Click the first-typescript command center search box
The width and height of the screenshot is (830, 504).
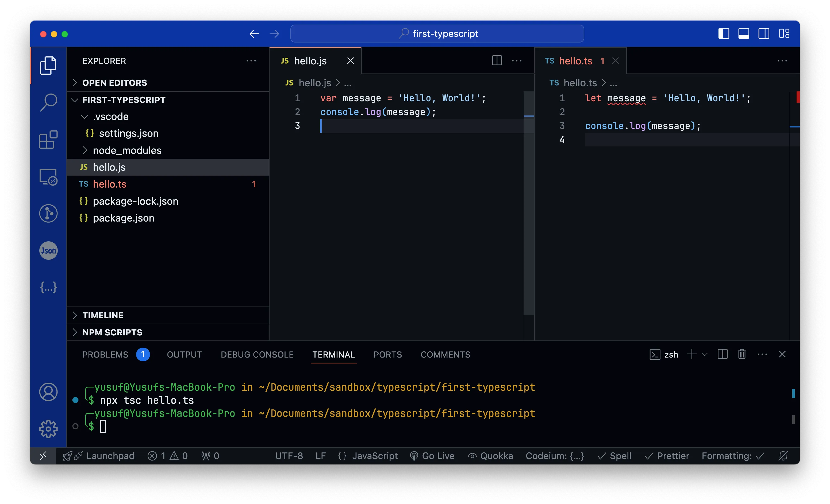click(437, 34)
